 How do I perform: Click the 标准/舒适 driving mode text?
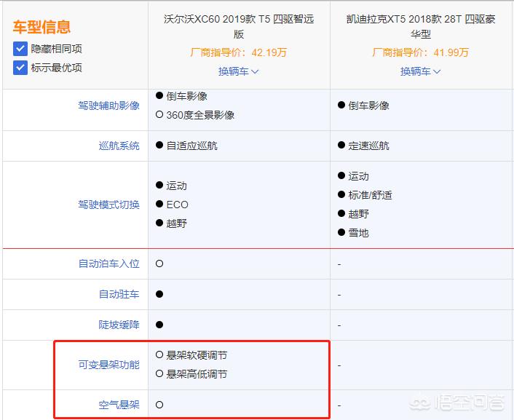pyautogui.click(x=370, y=195)
